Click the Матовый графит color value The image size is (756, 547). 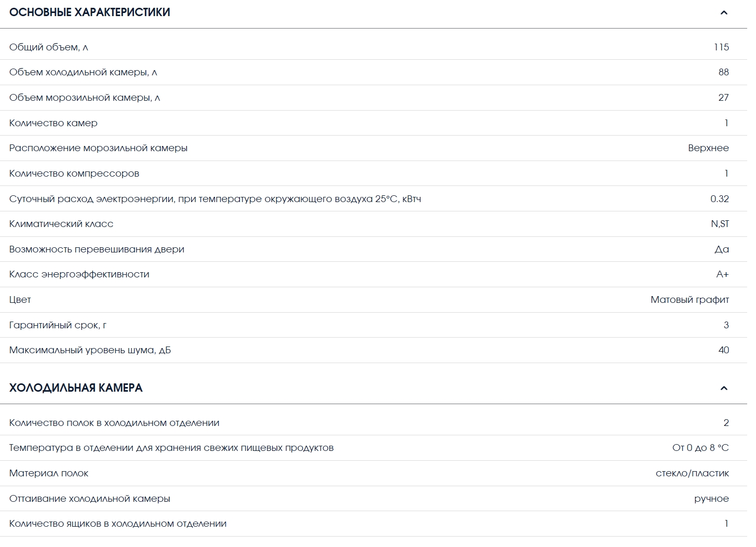pos(690,300)
